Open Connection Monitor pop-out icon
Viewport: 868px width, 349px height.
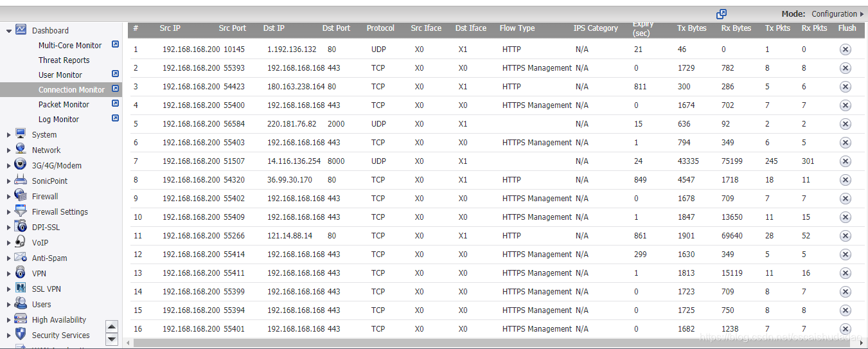pyautogui.click(x=115, y=89)
